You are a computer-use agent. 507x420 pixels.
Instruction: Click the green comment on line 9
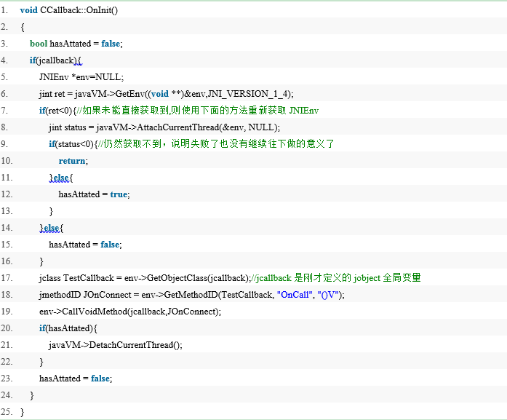click(216, 143)
